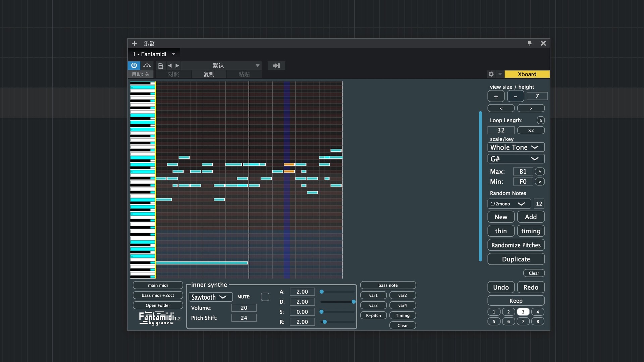Open the 1/2mono random notes dropdown

click(509, 204)
